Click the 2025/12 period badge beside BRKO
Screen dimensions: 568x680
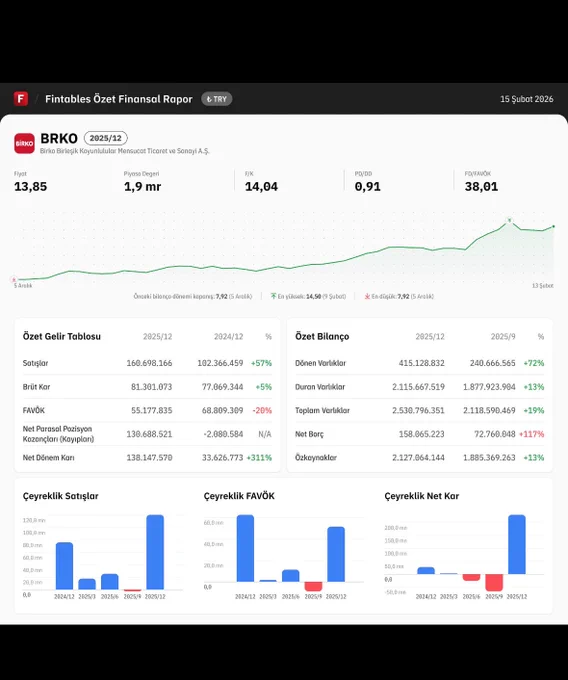click(x=105, y=138)
